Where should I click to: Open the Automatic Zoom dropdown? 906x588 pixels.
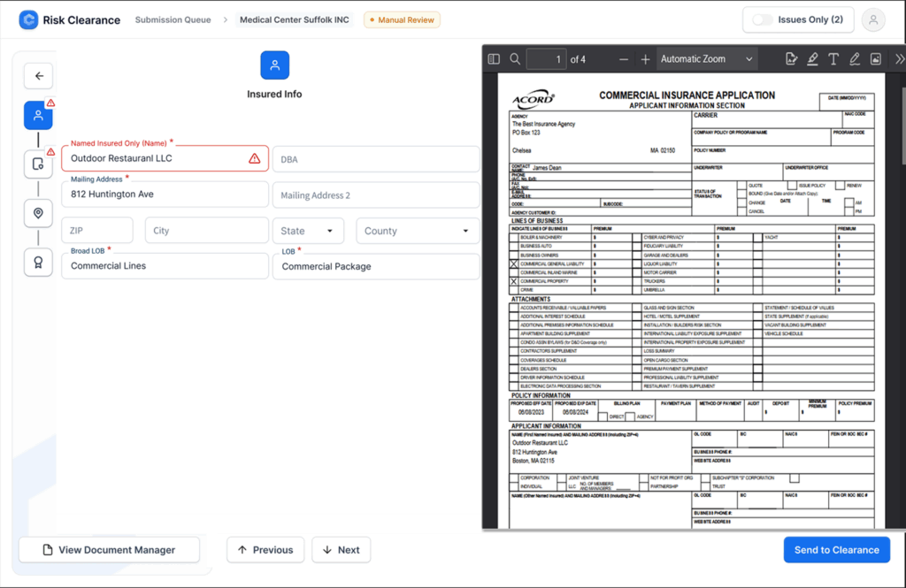(706, 59)
